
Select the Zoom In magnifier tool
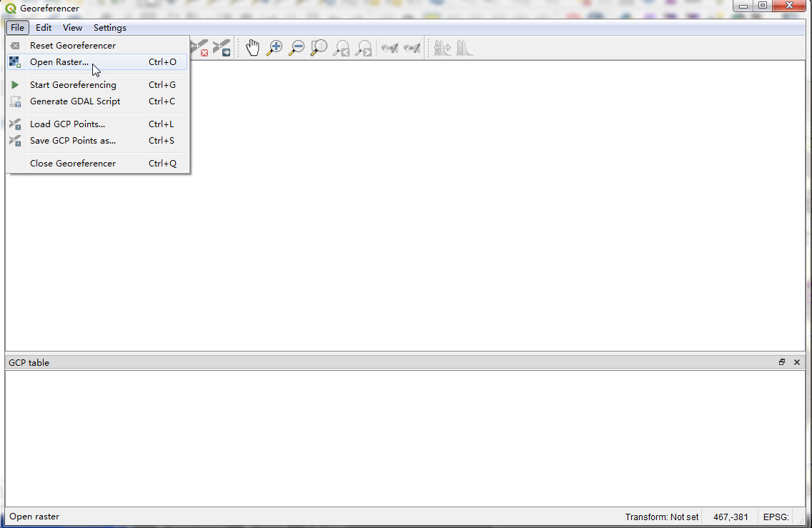coord(274,48)
